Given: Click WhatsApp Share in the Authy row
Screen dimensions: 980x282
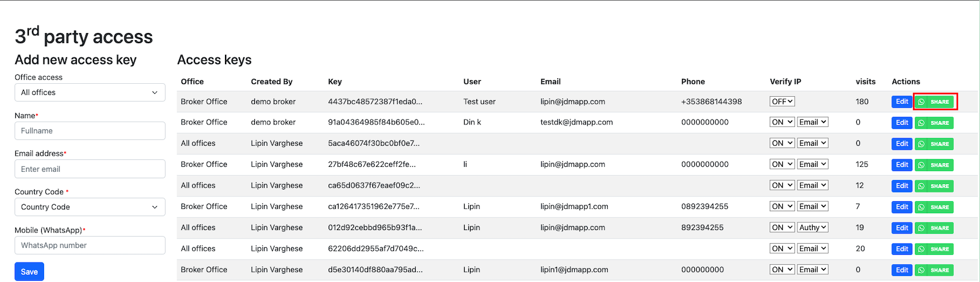Looking at the screenshot, I should (934, 228).
